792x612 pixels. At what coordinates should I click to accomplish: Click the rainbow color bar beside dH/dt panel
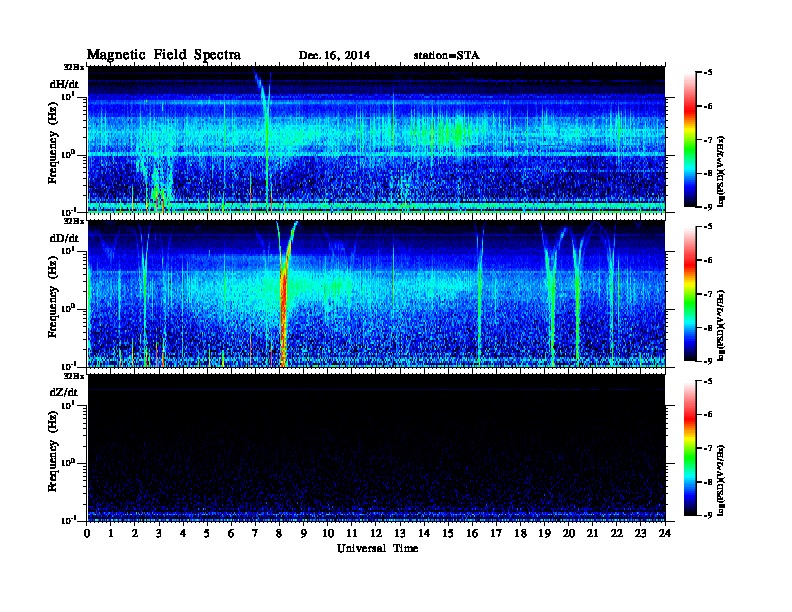tap(690, 139)
